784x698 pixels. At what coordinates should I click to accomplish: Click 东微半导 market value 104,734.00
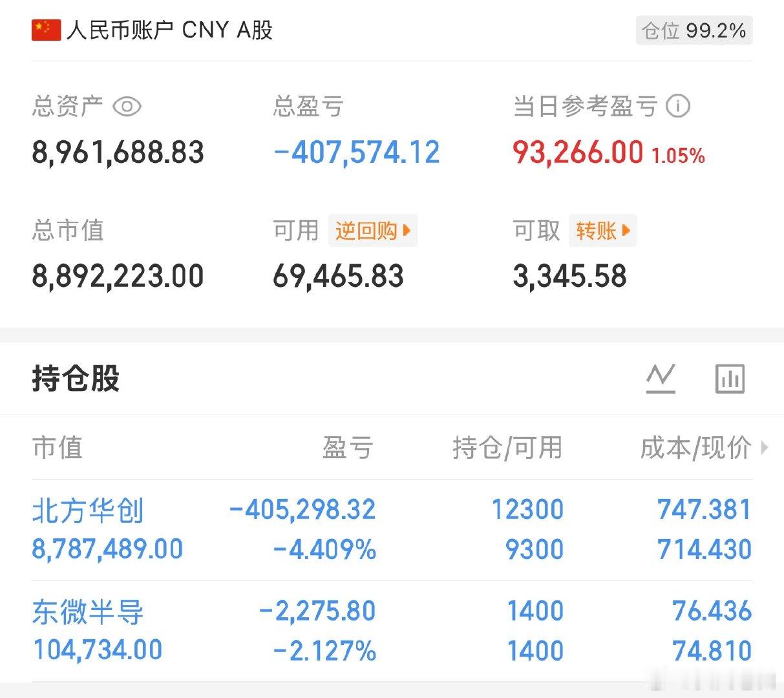click(97, 650)
